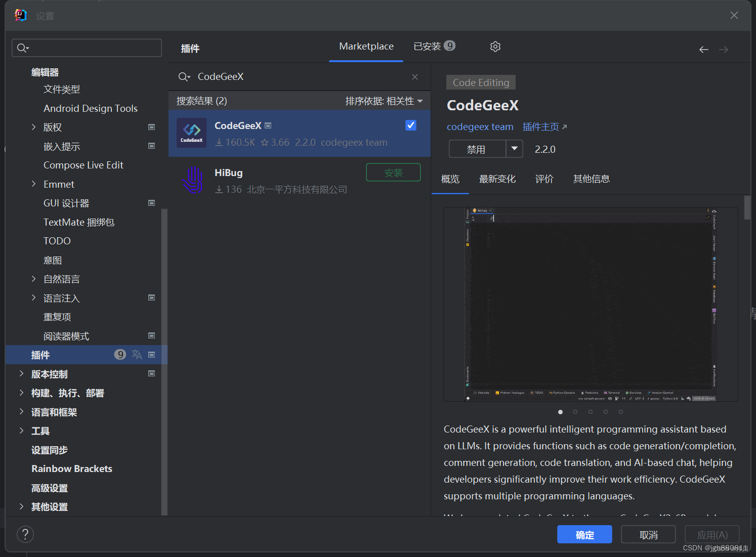The width and height of the screenshot is (756, 557).
Task: Open the plugin settings gear icon
Action: 495,47
